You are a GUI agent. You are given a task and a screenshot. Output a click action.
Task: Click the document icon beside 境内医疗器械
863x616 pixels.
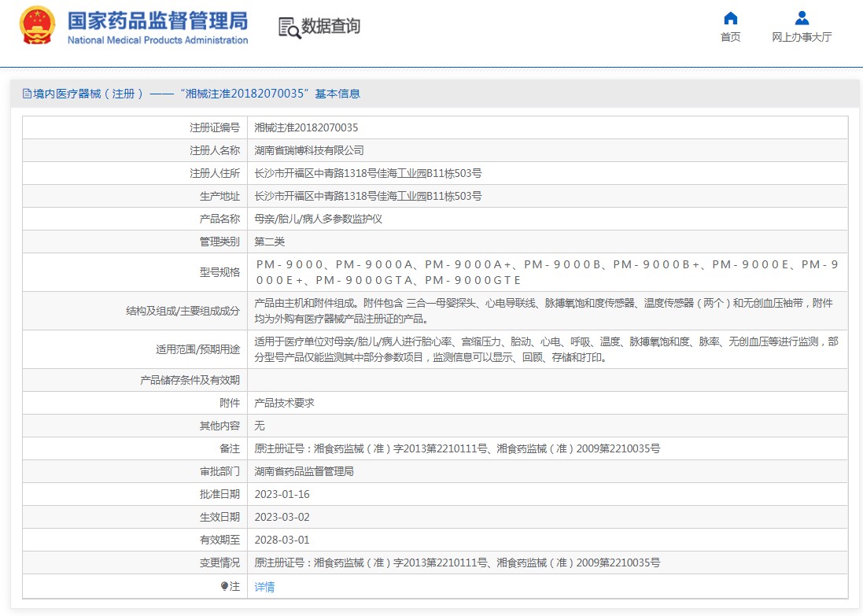click(x=27, y=94)
